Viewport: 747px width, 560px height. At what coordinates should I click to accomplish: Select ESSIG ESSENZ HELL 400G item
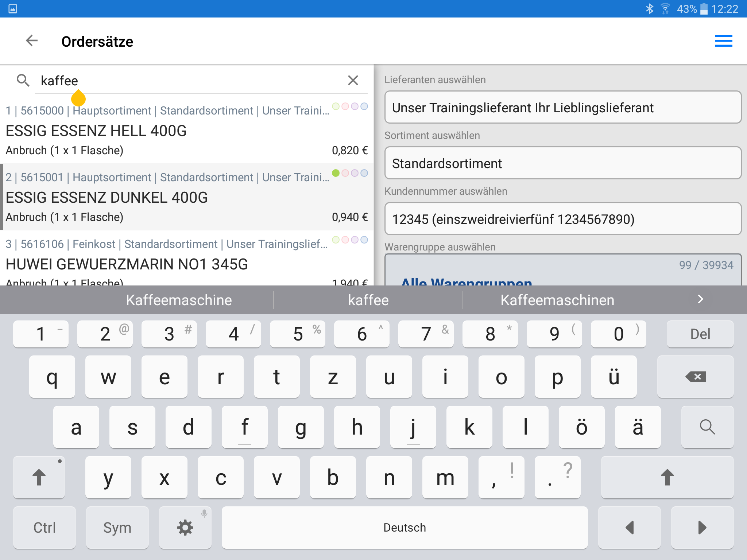click(x=96, y=131)
